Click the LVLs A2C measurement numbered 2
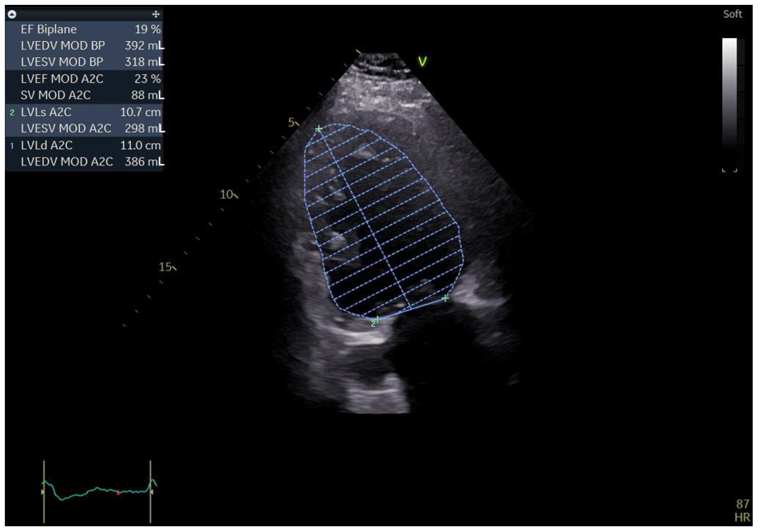This screenshot has width=760, height=532. tap(84, 112)
